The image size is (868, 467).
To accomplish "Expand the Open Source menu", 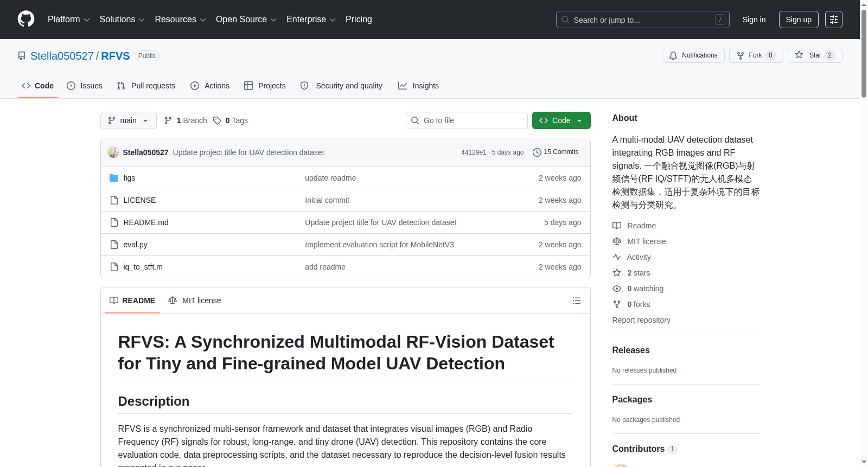I will 246,20.
